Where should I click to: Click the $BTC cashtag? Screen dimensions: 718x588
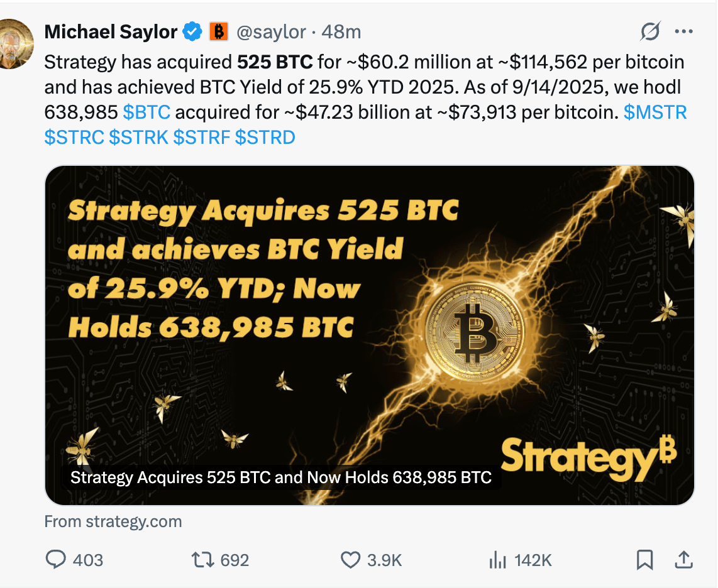click(x=146, y=112)
